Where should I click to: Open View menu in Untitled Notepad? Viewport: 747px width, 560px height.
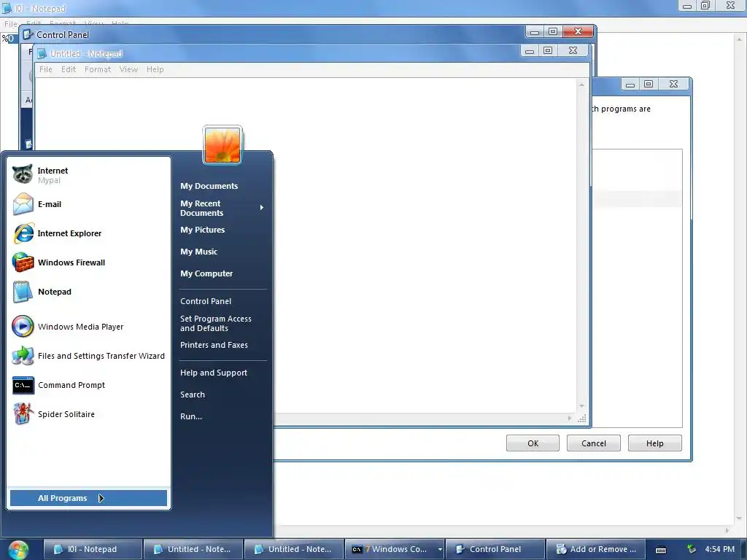pyautogui.click(x=128, y=69)
